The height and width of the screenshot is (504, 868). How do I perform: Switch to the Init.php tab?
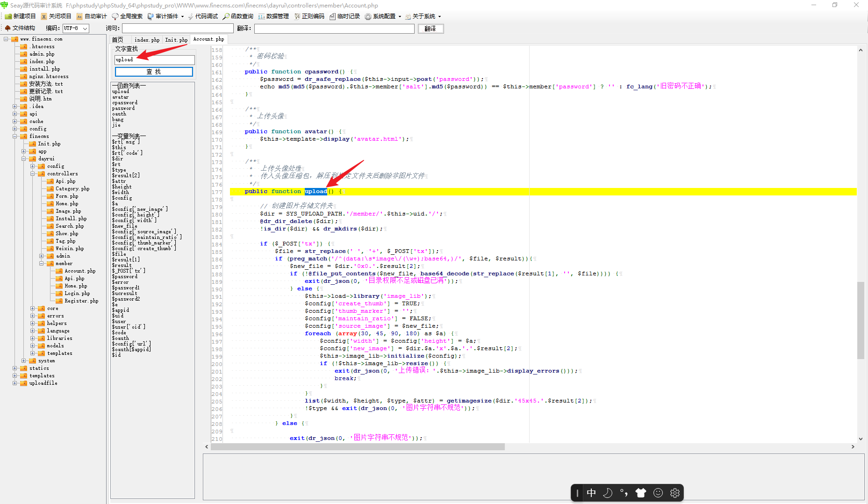[x=176, y=40]
